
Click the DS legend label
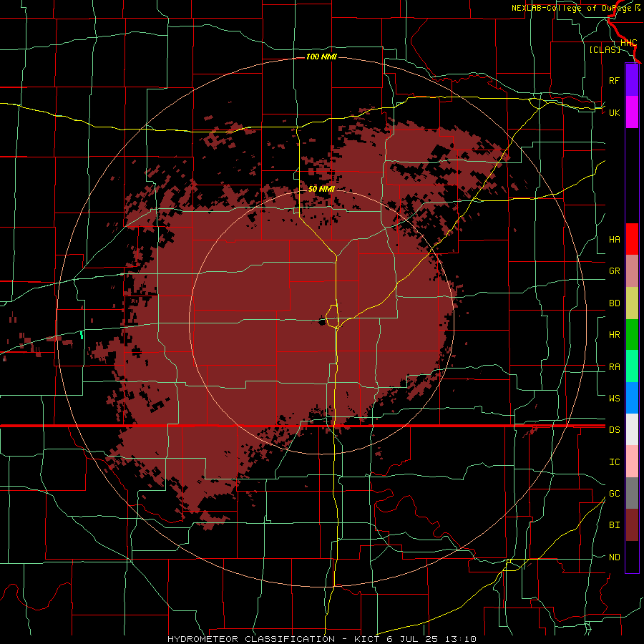614,429
